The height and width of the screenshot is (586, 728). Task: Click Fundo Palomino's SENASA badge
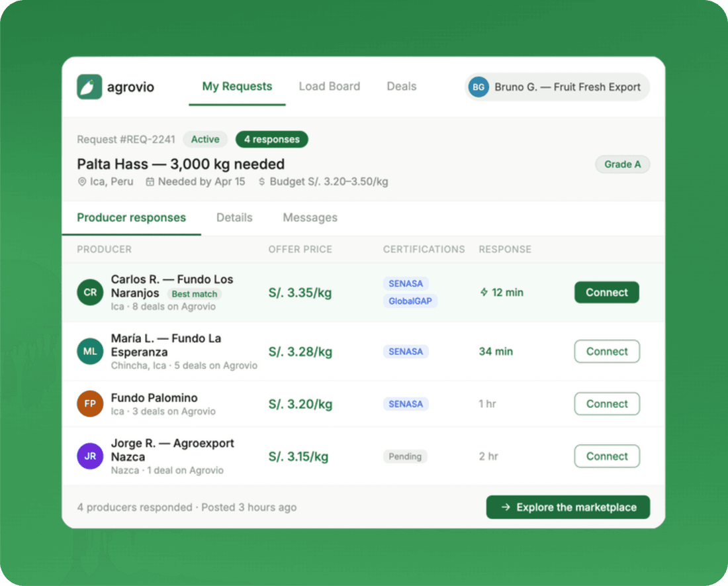tap(405, 404)
